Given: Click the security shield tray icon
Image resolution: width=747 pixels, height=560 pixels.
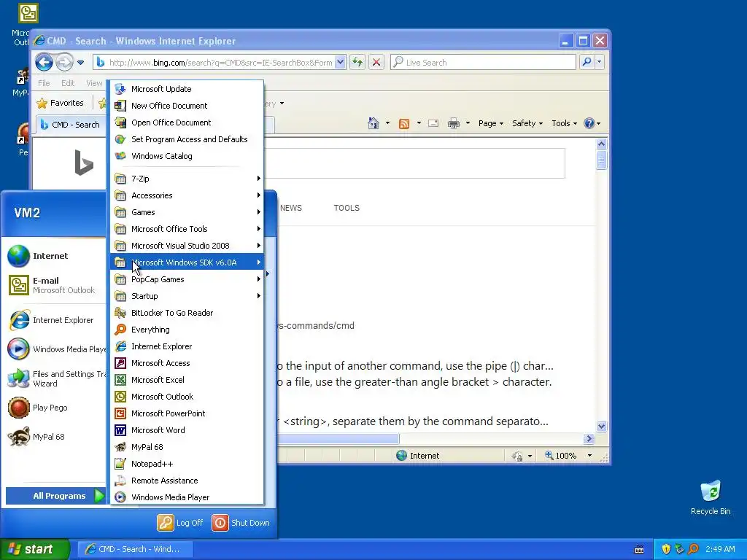Looking at the screenshot, I should pos(666,549).
